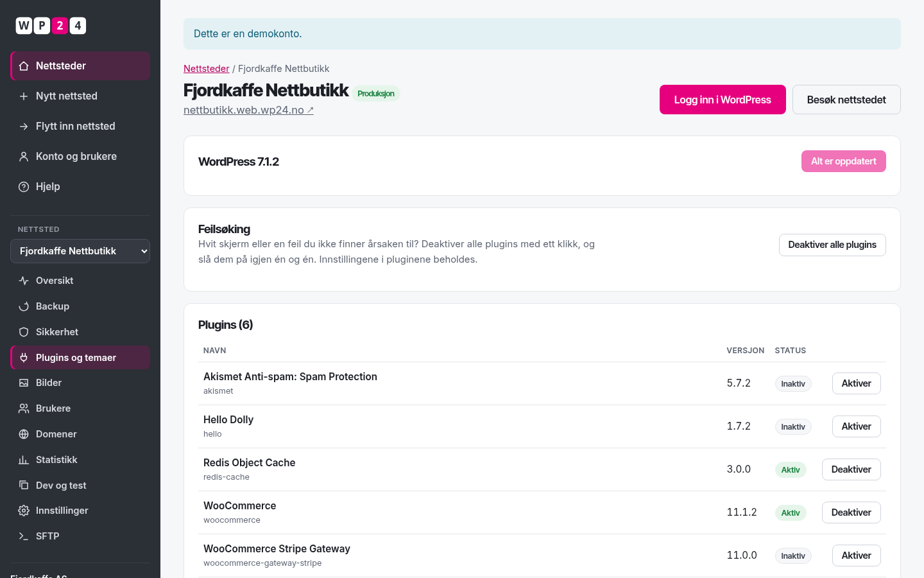The width and height of the screenshot is (924, 578).
Task: Open Nettsteder in the sidebar
Action: pos(80,66)
